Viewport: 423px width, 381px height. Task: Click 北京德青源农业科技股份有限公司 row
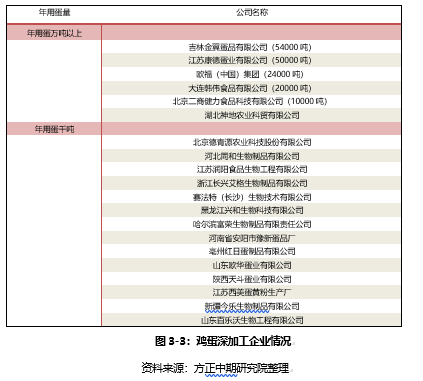(251, 142)
